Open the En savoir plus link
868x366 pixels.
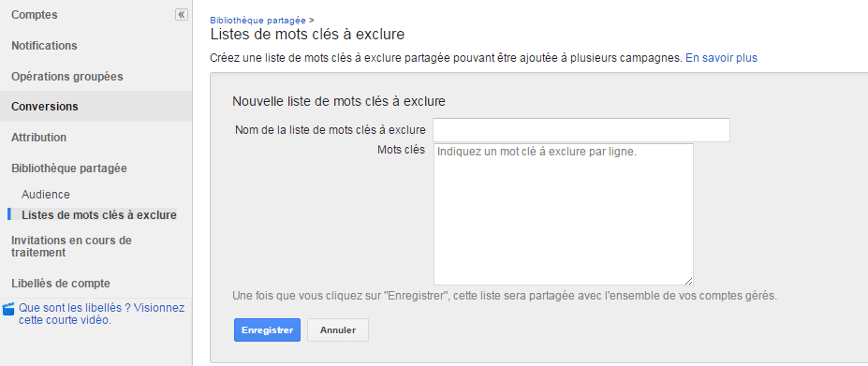tap(721, 58)
